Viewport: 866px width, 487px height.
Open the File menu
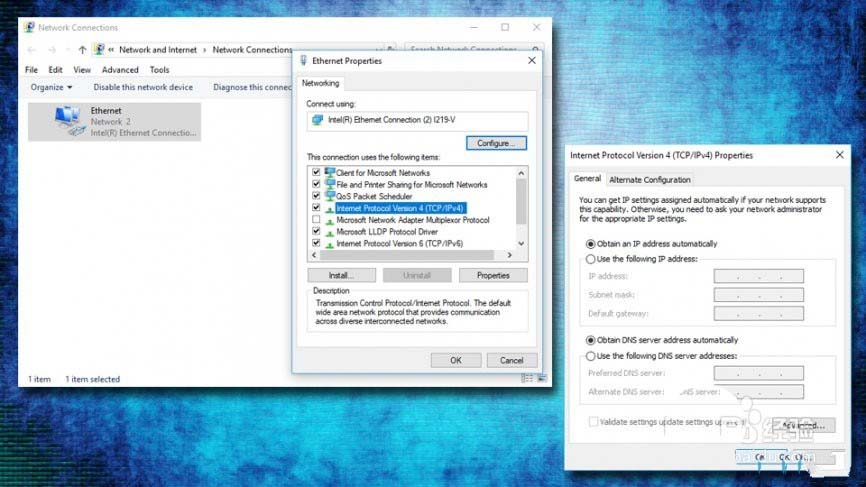pos(31,70)
